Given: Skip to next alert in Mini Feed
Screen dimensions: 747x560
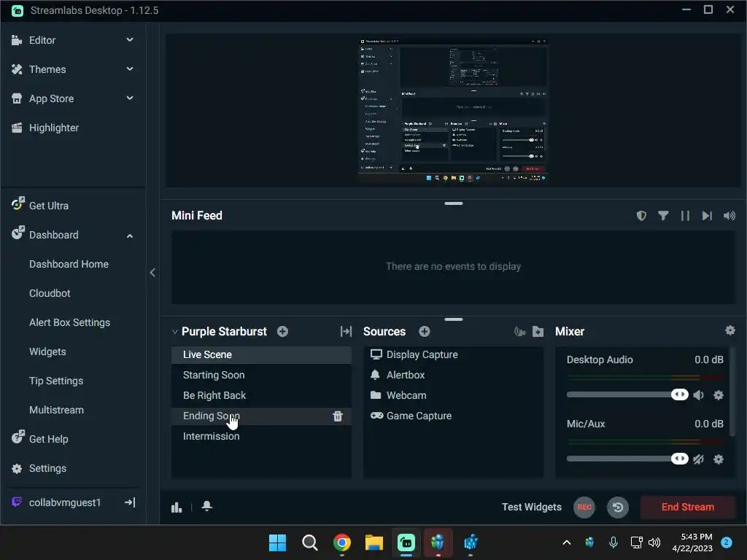Looking at the screenshot, I should coord(707,216).
